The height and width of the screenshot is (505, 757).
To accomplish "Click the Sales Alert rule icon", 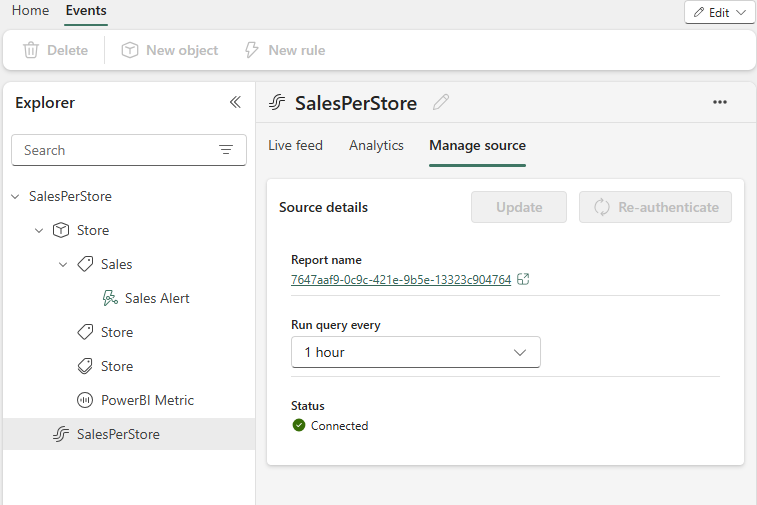I will [x=110, y=298].
